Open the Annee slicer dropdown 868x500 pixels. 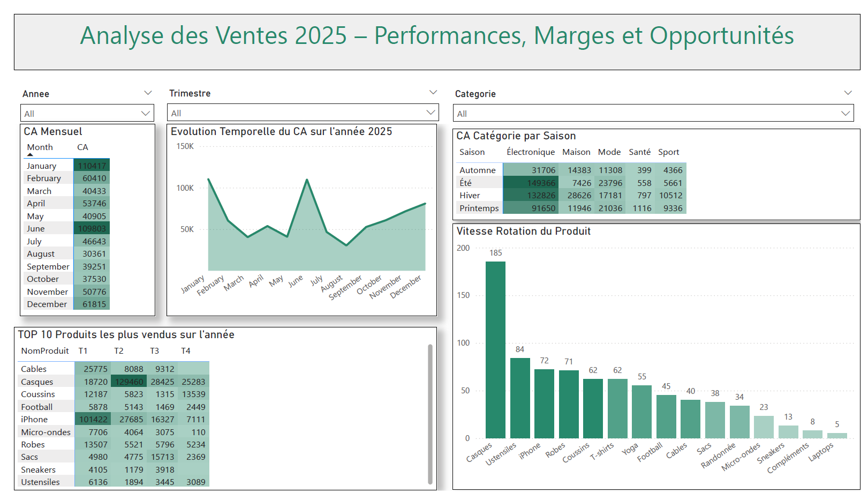[x=145, y=113]
